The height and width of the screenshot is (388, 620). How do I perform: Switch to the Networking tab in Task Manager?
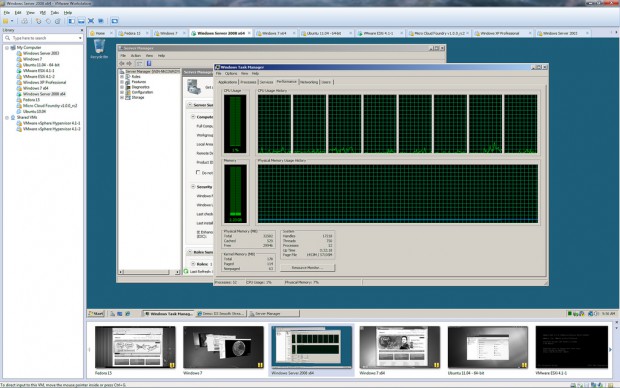309,82
